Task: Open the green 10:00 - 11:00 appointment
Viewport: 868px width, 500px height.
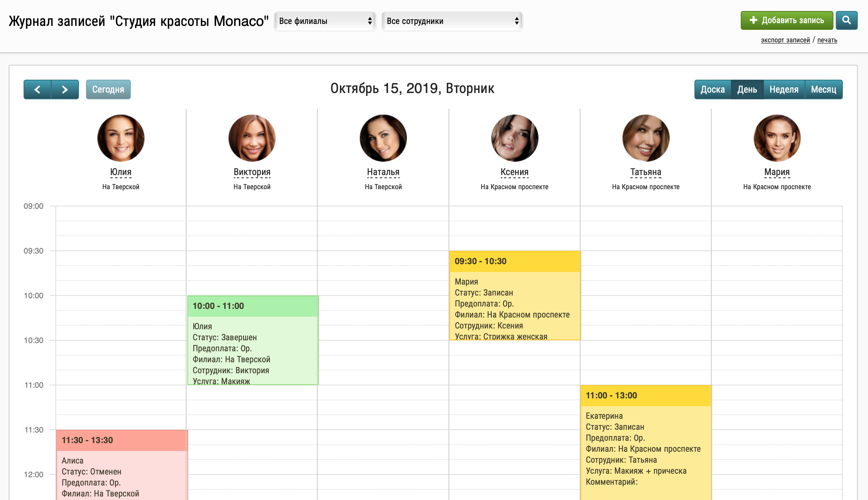Action: pos(253,340)
